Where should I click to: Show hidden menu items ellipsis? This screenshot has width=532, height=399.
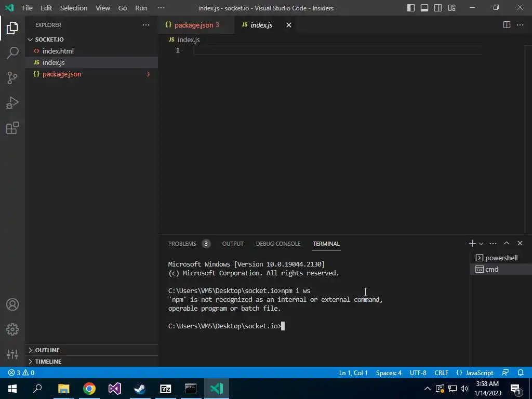pyautogui.click(x=161, y=8)
